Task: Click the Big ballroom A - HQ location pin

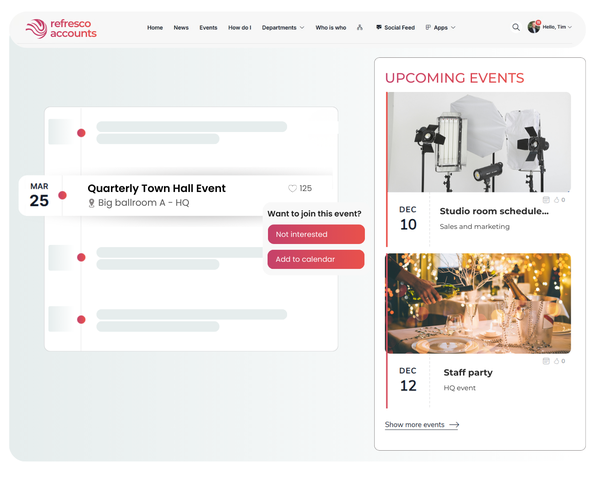Action: point(91,203)
